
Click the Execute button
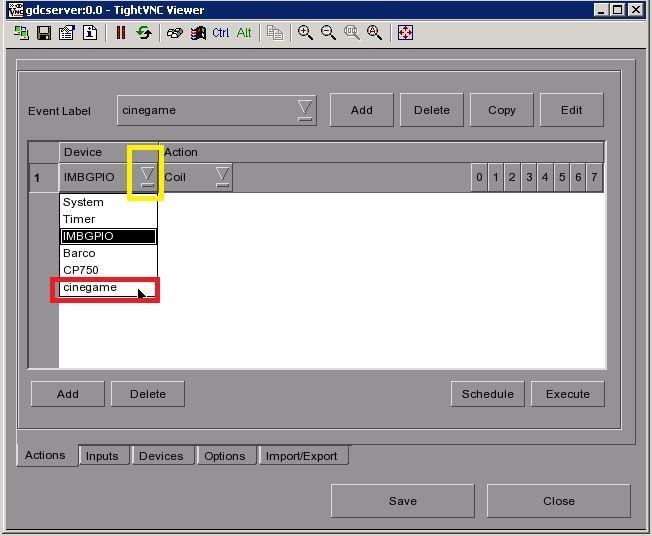click(568, 394)
